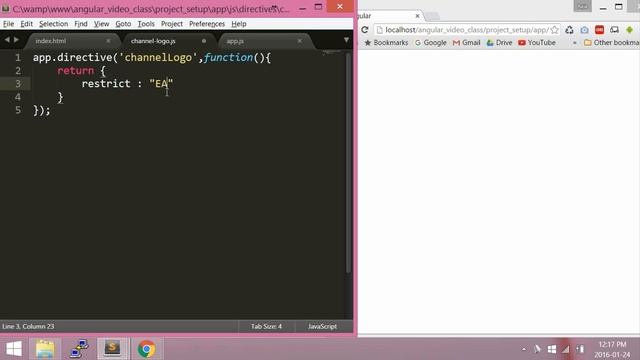Go to next tab with right arrow
The height and width of the screenshot is (360, 640).
tap(16, 40)
